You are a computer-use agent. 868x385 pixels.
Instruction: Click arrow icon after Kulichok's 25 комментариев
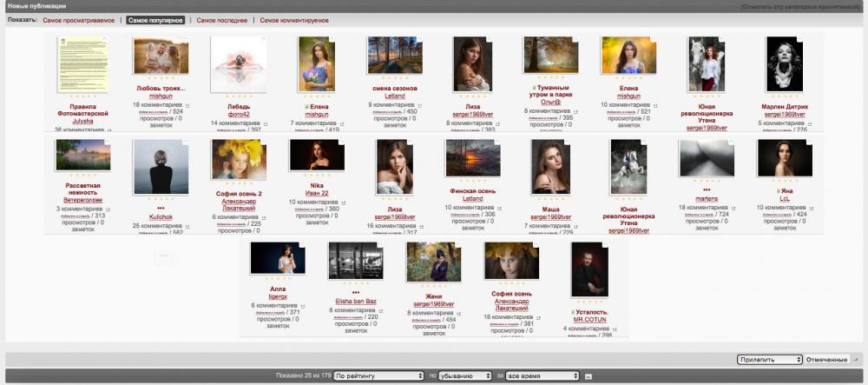(x=187, y=226)
